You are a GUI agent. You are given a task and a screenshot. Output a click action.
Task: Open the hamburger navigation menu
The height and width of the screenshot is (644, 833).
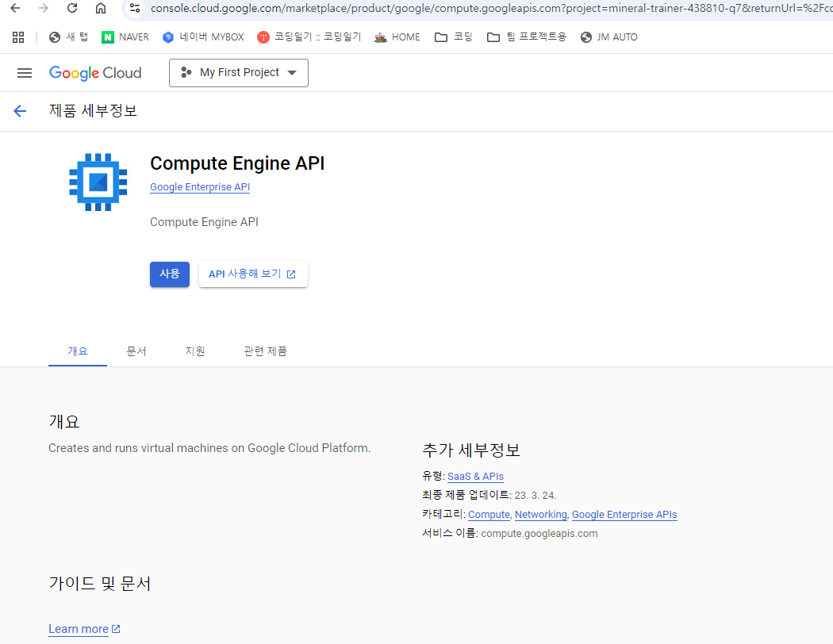coord(25,73)
